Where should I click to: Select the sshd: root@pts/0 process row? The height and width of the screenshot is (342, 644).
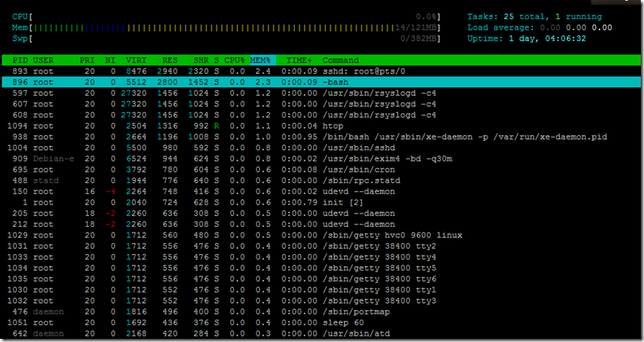[321, 71]
